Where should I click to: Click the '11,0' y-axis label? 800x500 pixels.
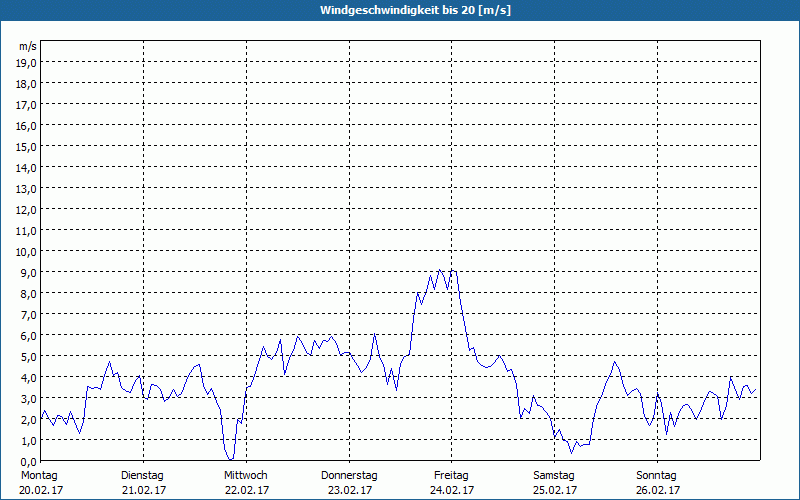[x=27, y=231]
